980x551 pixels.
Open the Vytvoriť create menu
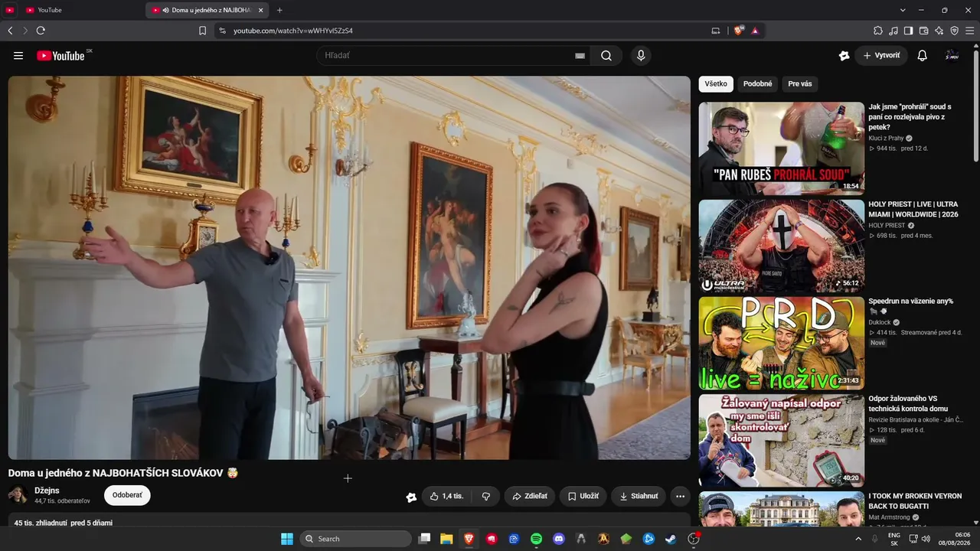click(881, 55)
